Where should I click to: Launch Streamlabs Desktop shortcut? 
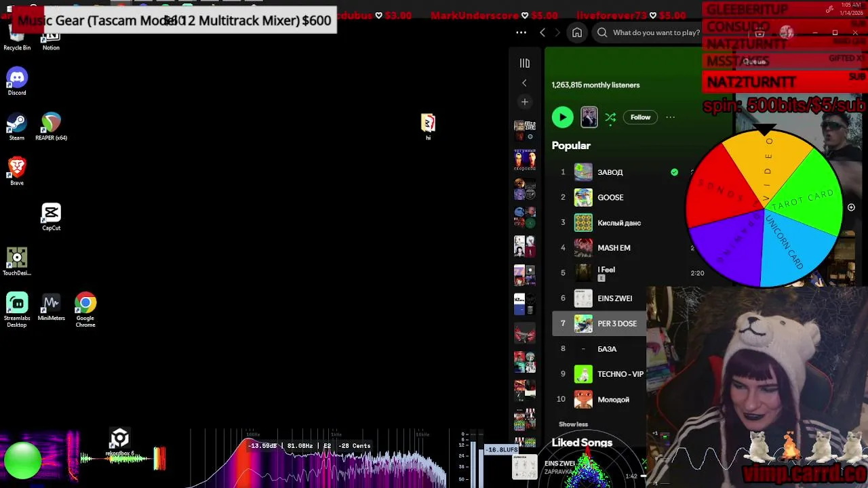17,310
